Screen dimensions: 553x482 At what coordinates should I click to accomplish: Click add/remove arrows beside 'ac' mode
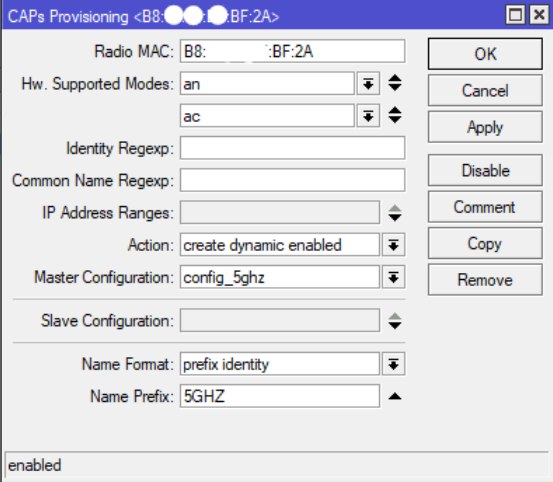[395, 115]
